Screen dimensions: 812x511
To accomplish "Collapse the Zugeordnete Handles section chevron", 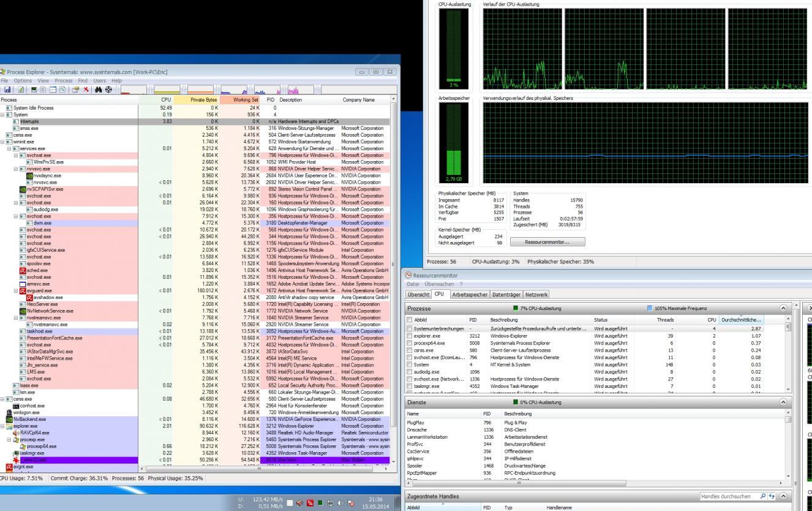I will 783,496.
